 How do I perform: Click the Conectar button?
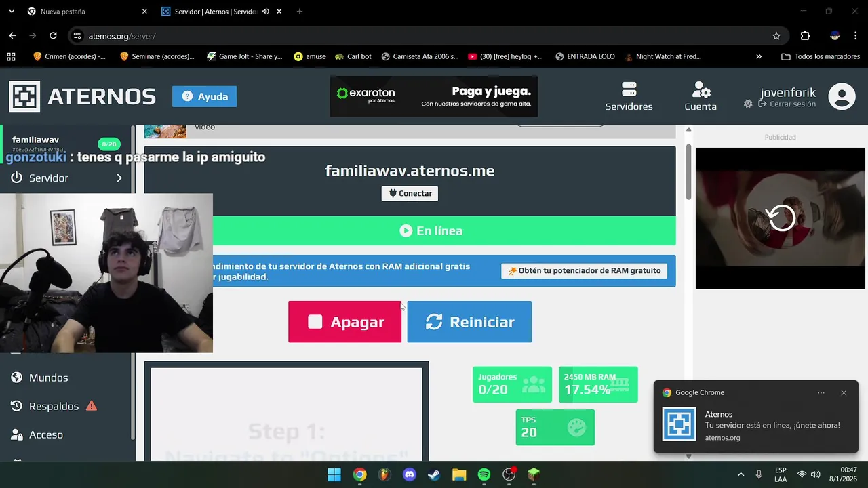410,194
